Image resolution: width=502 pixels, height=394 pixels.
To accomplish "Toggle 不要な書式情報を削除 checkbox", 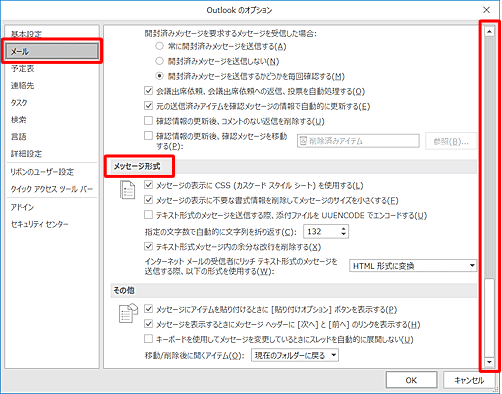I will pos(148,200).
